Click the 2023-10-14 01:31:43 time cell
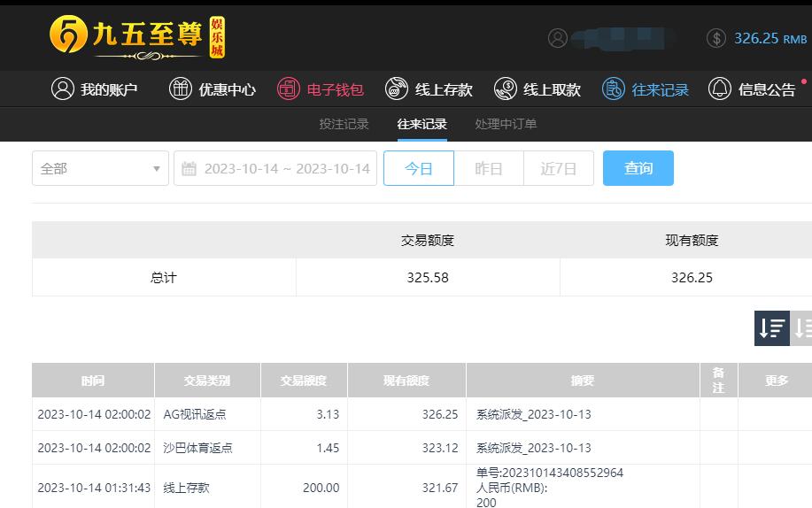Image resolution: width=812 pixels, height=508 pixels. point(94,488)
